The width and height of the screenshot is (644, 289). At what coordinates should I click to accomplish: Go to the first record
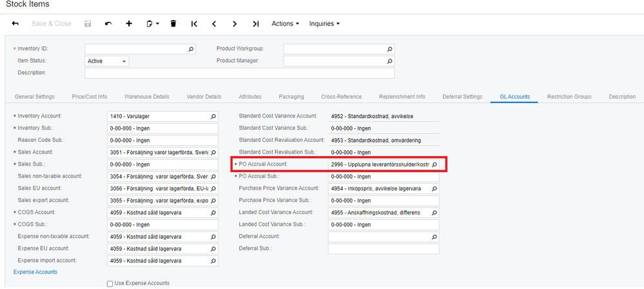(194, 23)
